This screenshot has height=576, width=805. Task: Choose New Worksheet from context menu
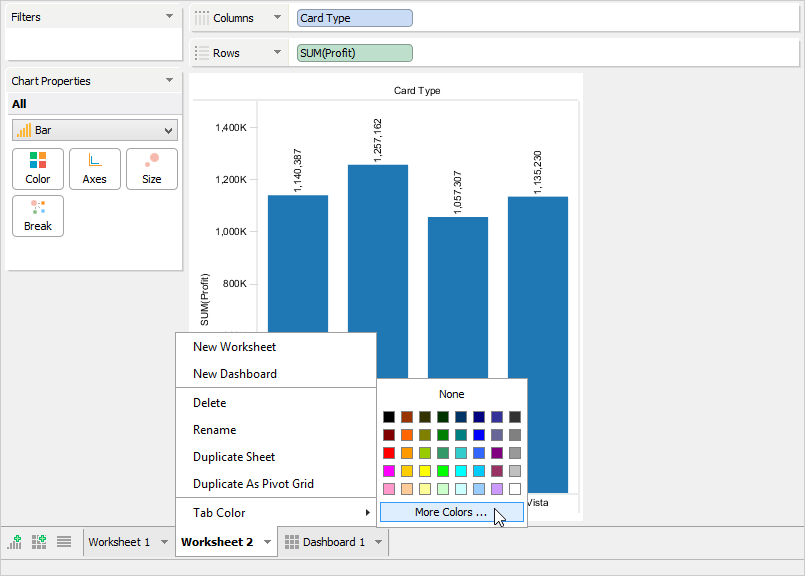276,347
